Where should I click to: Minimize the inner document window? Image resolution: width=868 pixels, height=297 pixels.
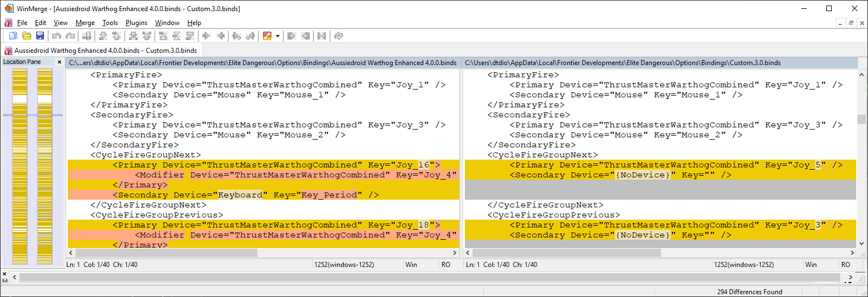pos(841,23)
